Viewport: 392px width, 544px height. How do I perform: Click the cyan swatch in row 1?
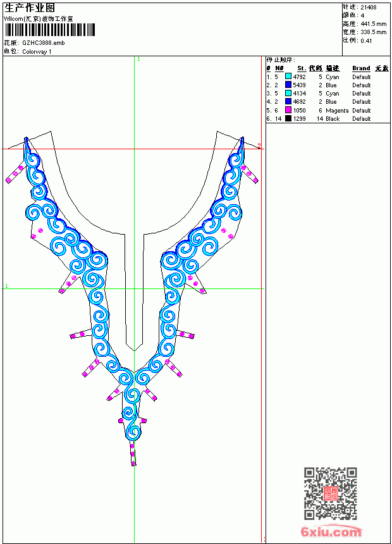click(x=288, y=77)
